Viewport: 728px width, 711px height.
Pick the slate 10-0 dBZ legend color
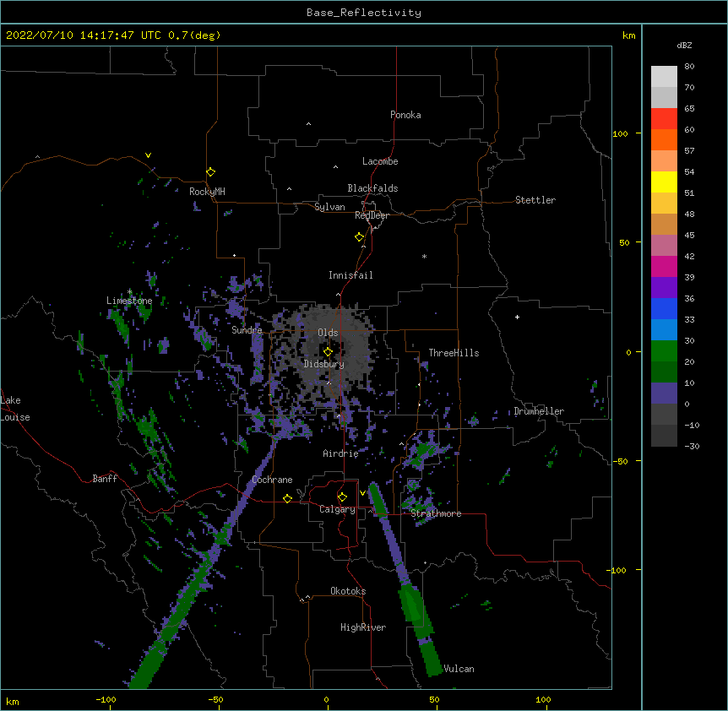pos(664,393)
